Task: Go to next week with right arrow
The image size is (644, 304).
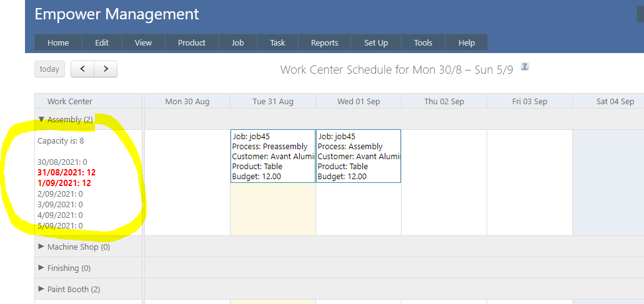Action: tap(106, 69)
